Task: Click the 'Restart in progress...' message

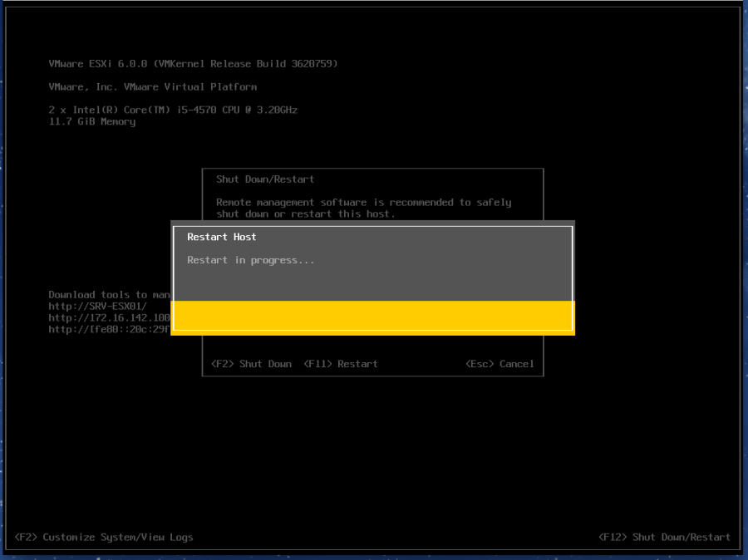Action: 250,260
